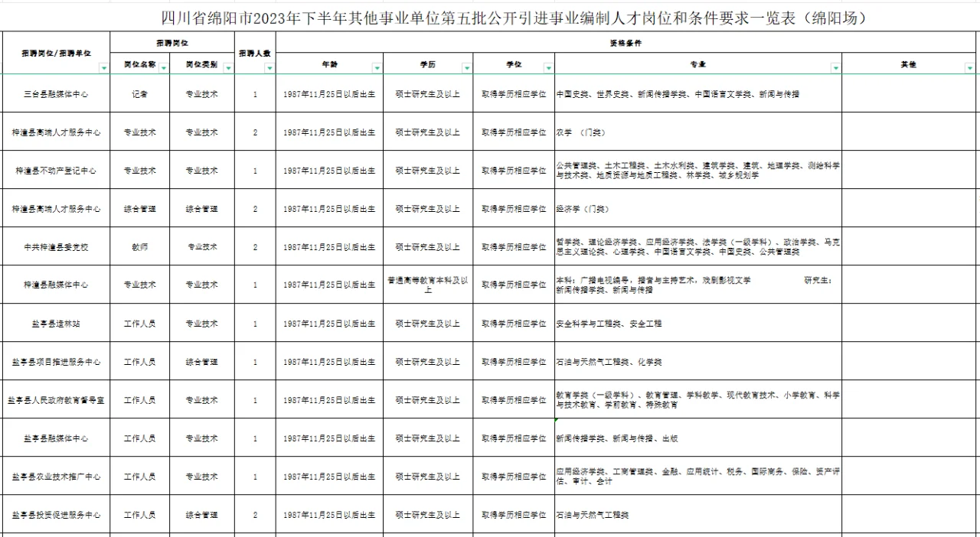Select the 中共梓潼县委党校 cell

click(55, 247)
